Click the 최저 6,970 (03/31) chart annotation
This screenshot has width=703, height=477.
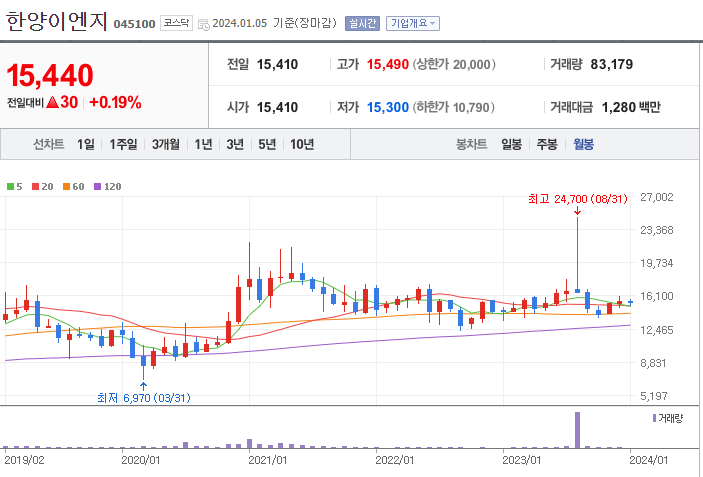click(143, 398)
